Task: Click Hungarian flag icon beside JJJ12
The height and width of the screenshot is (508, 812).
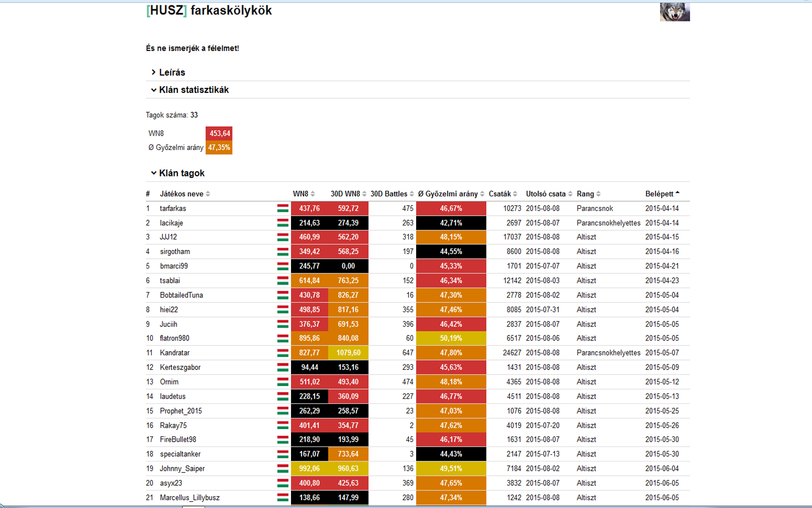Action: coord(283,237)
